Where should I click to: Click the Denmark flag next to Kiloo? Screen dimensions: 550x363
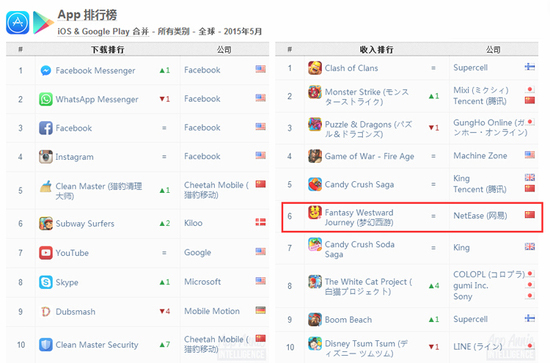260,222
